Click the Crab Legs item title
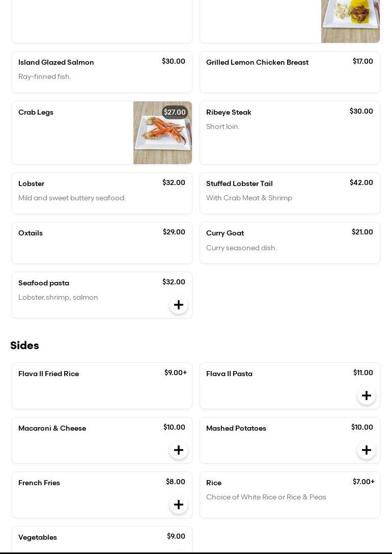The image size is (392, 554). pyautogui.click(x=36, y=113)
